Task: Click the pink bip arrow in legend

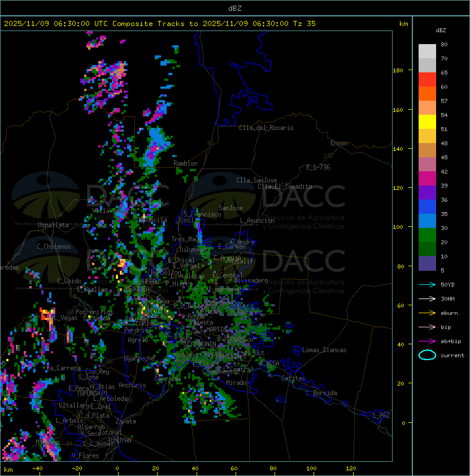Action: tap(427, 327)
